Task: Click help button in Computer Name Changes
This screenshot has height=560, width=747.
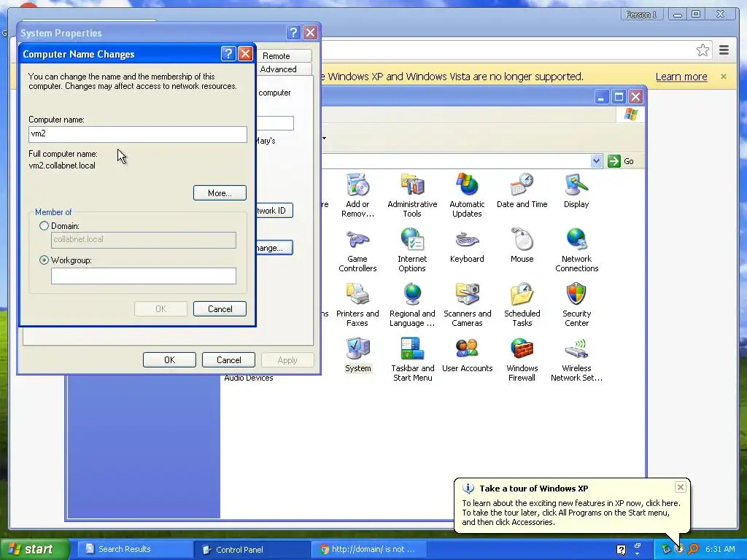Action: (x=228, y=54)
